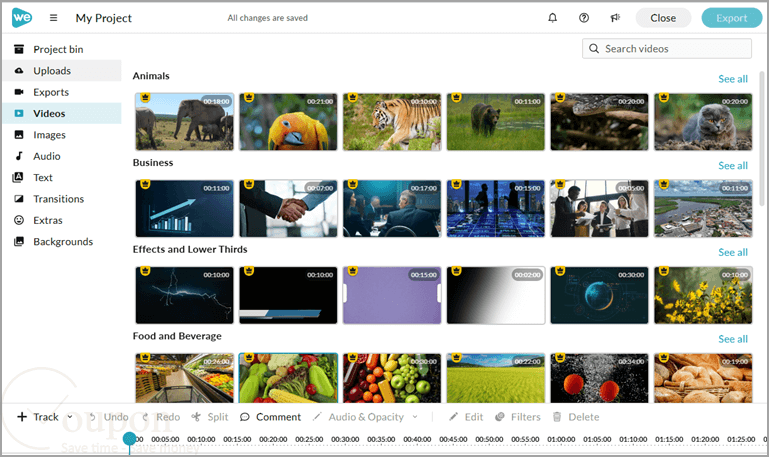The width and height of the screenshot is (769, 457).
Task: Select the elephants video thumbnail
Action: tap(184, 122)
